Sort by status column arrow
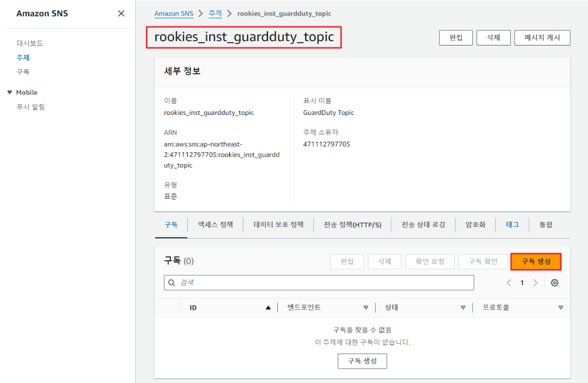The height and width of the screenshot is (383, 588). pyautogui.click(x=463, y=308)
